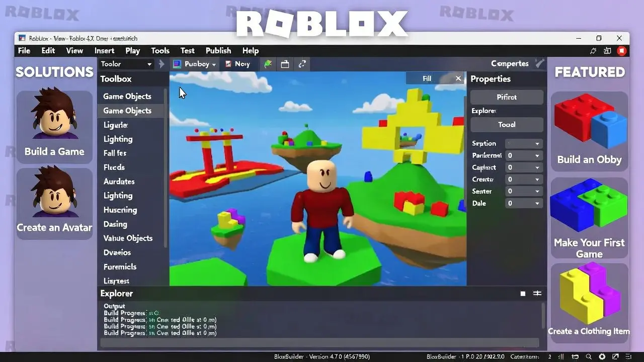Viewport: 644px width, 362px height.
Task: Click the status bar icon left of the magnifier
Action: 575,356
